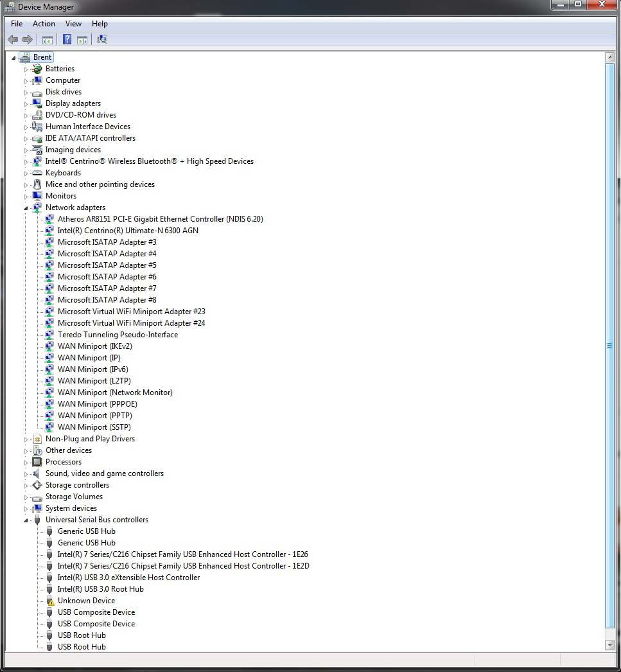Click the Unknown Device warning icon
621x672 pixels.
(x=49, y=601)
